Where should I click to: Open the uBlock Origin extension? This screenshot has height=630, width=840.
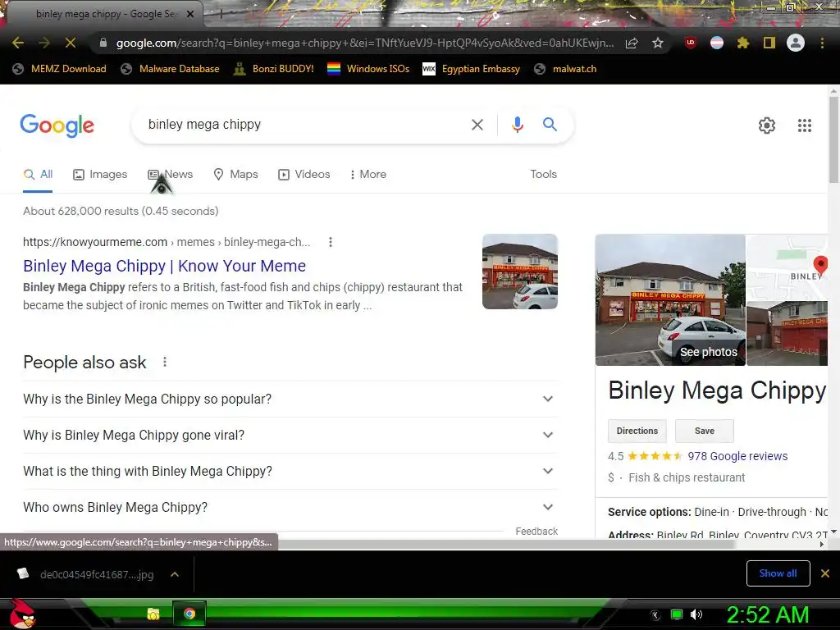pos(691,43)
